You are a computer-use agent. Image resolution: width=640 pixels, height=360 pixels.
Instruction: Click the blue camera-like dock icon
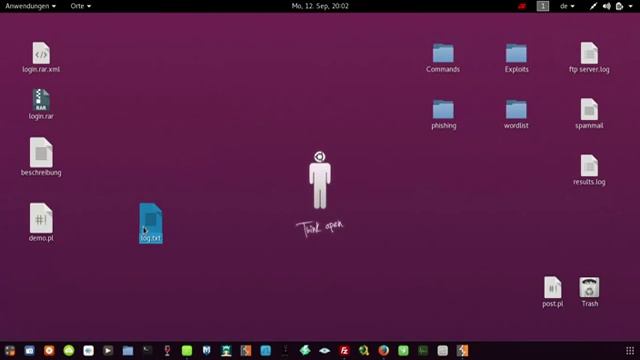click(x=29, y=351)
